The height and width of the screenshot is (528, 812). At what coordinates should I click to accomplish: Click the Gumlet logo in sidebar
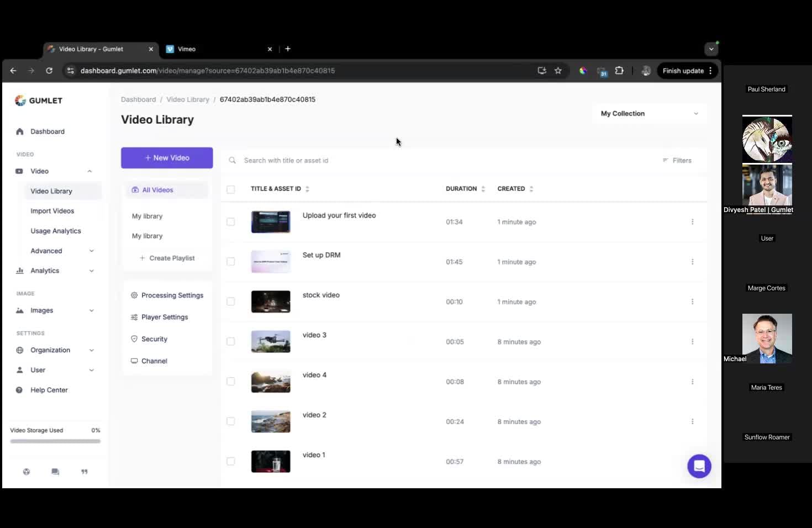click(x=39, y=101)
